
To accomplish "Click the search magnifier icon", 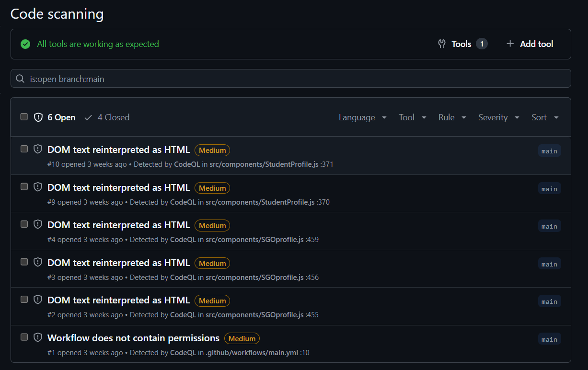I will [20, 79].
